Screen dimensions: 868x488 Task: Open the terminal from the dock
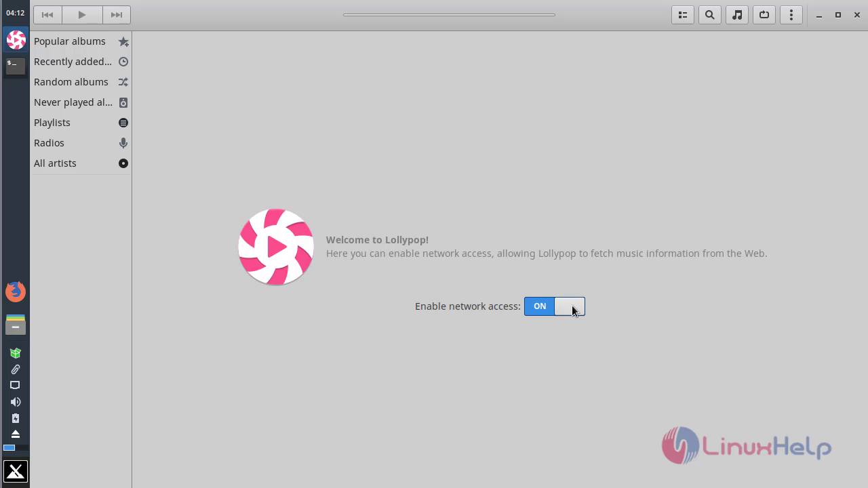pos(16,66)
